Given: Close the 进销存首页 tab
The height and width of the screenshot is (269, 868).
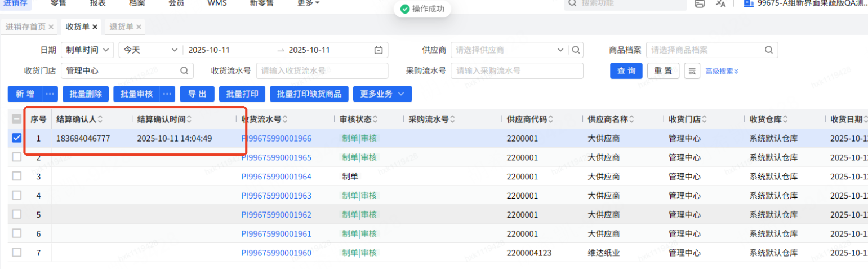Looking at the screenshot, I should pyautogui.click(x=51, y=27).
